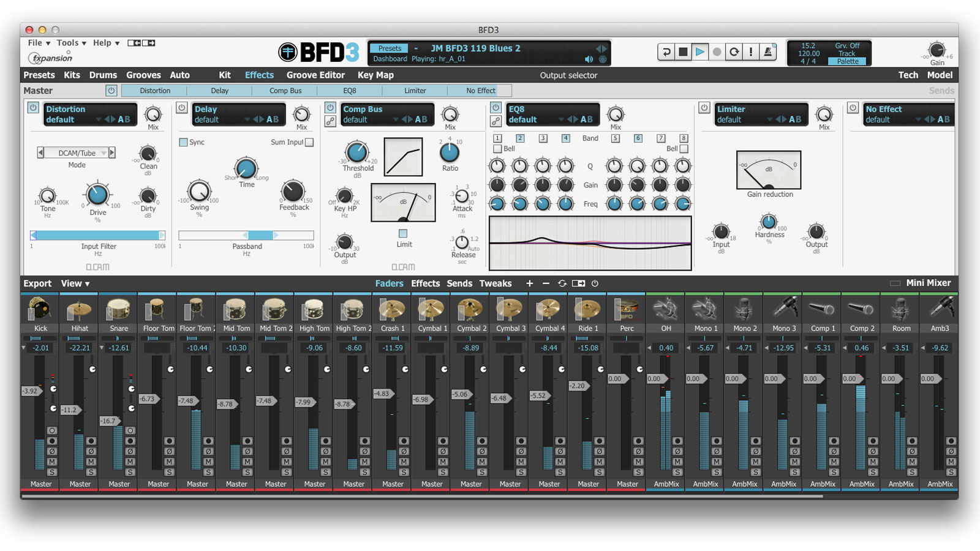The image size is (980, 551).
Task: Add a mixer channel with the plus icon
Action: pos(530,283)
